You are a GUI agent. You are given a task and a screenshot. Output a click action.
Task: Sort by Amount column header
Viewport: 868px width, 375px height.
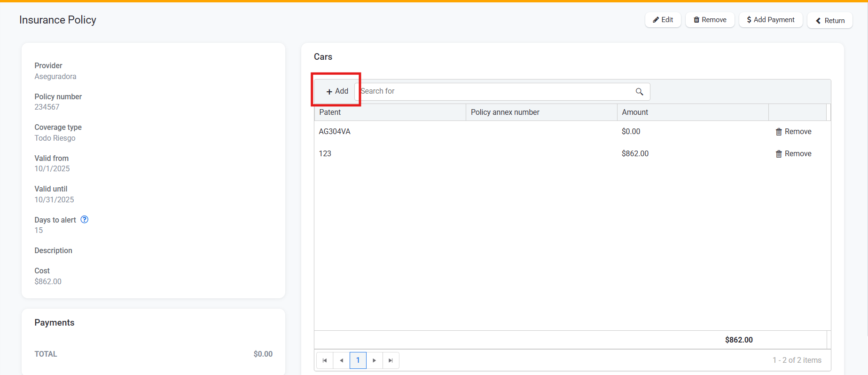coord(634,112)
